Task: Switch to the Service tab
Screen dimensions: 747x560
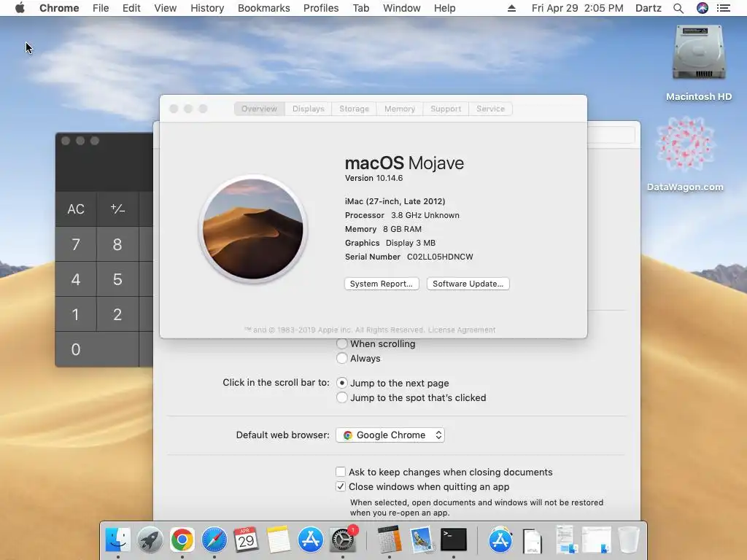Action: [x=490, y=109]
